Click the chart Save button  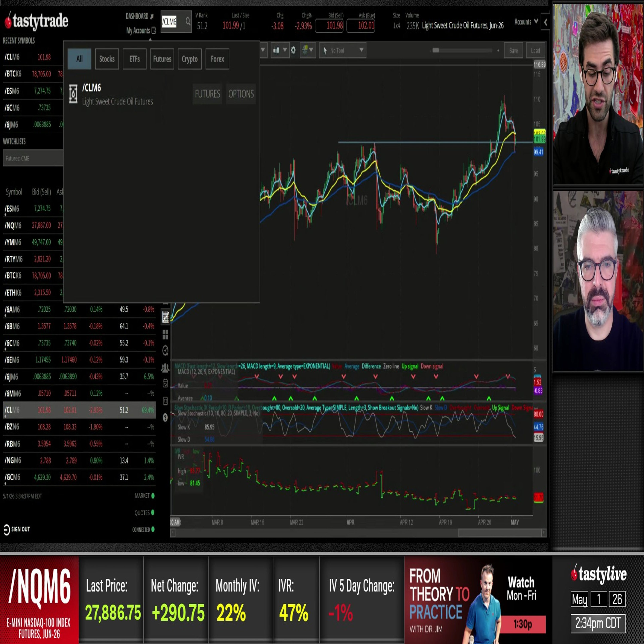pyautogui.click(x=513, y=51)
